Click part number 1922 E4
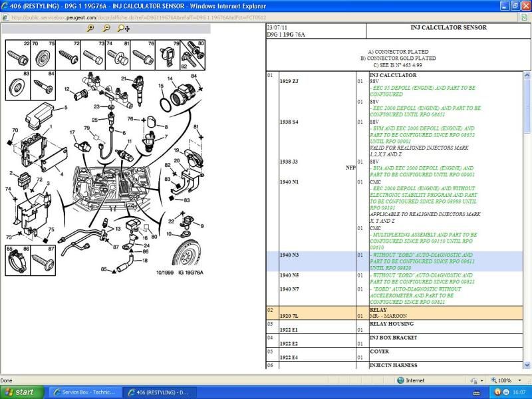532x399 pixels. point(289,358)
